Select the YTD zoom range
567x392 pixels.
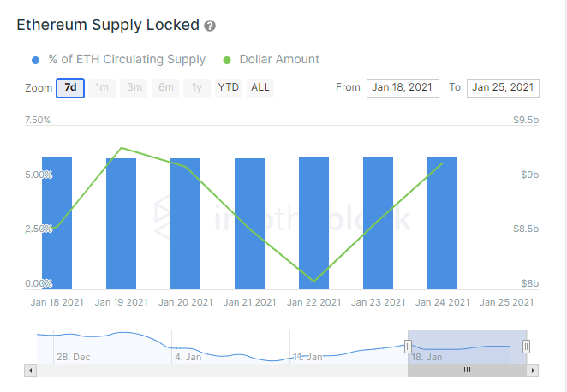tap(228, 87)
